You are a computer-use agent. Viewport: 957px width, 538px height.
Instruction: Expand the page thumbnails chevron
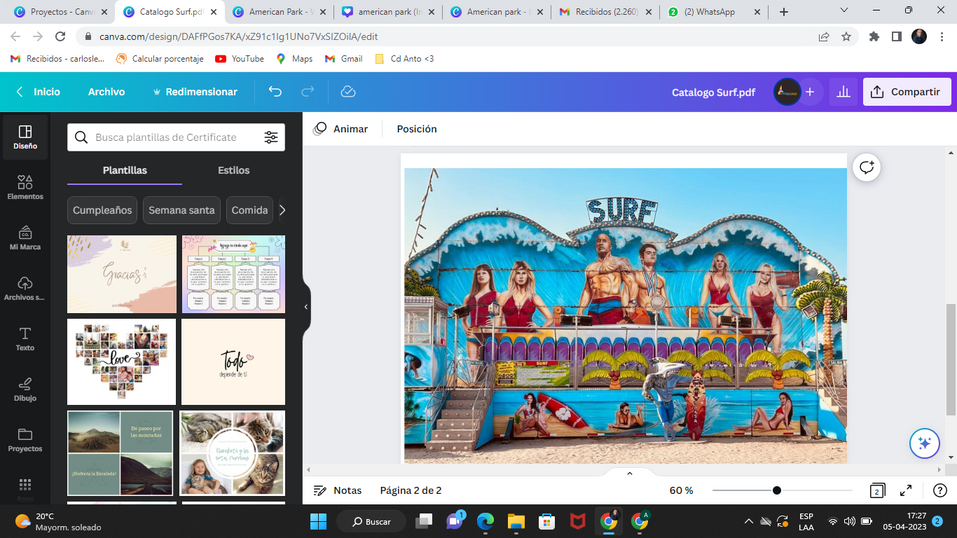tap(629, 473)
